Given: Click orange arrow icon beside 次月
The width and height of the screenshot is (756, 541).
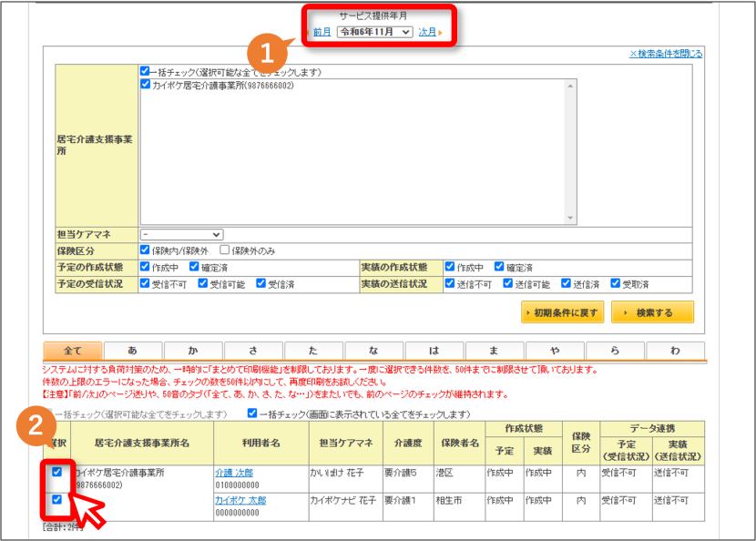Looking at the screenshot, I should pyautogui.click(x=440, y=32).
